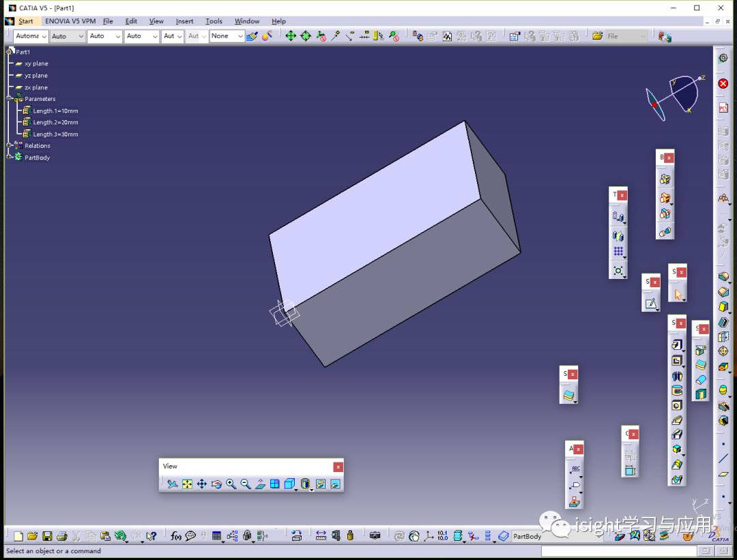Click the Multi-view icon on the View toolbar

275,484
